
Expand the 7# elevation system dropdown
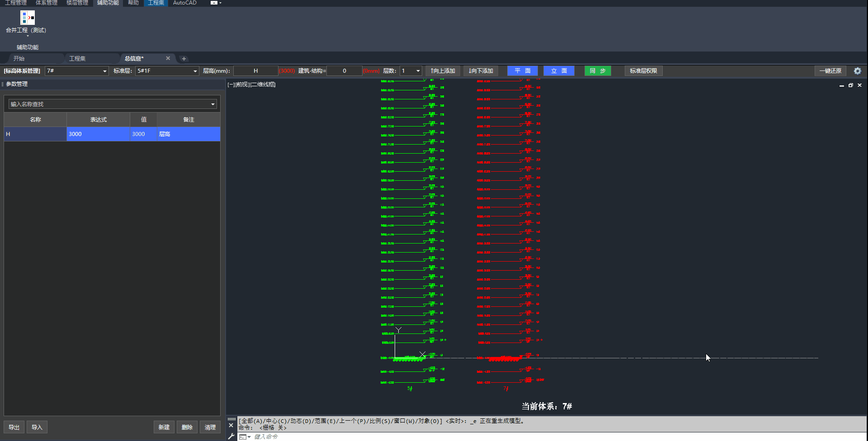[x=105, y=71]
